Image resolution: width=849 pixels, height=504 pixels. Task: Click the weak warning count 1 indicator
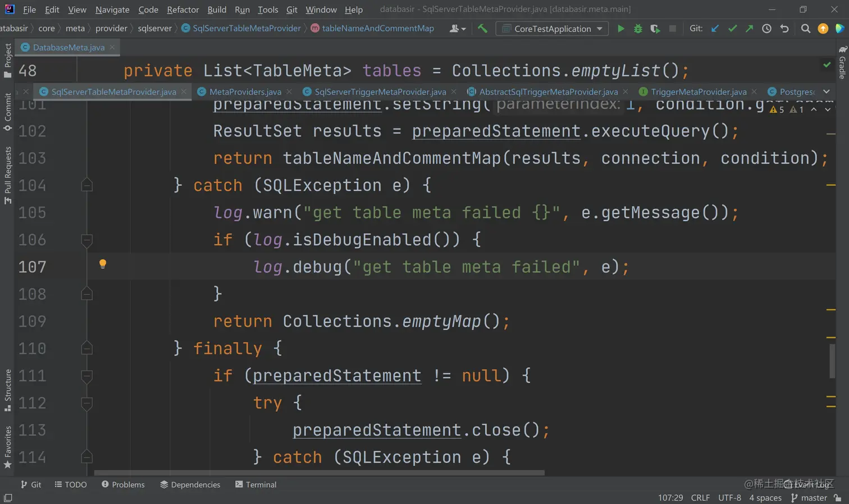click(797, 109)
